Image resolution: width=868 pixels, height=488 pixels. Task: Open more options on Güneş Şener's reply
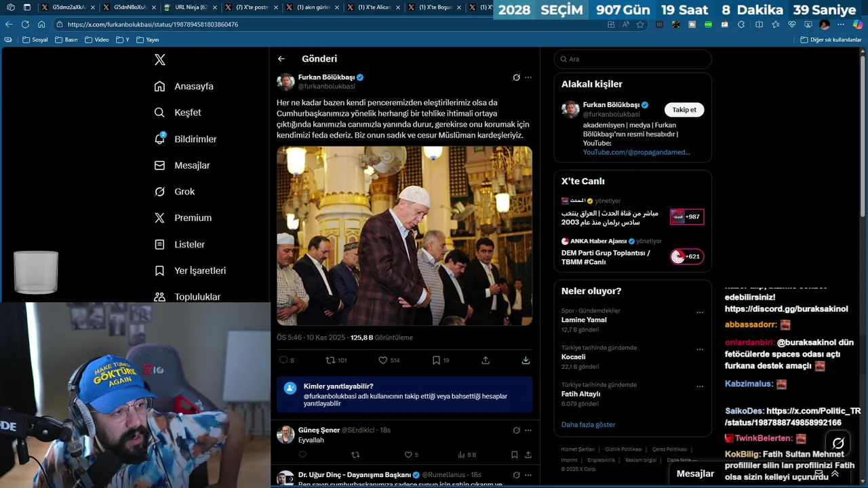point(528,430)
